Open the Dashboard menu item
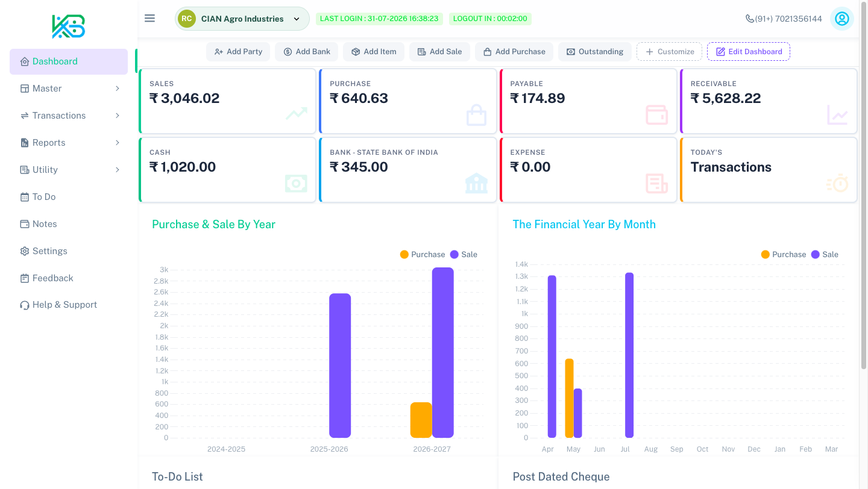Screen dimensions: 868x489 click(69, 61)
